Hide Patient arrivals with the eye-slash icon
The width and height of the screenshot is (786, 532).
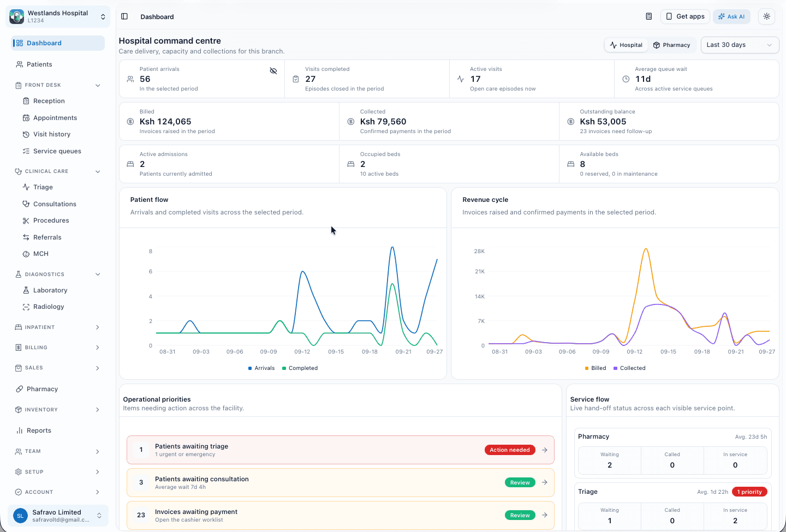pos(273,71)
